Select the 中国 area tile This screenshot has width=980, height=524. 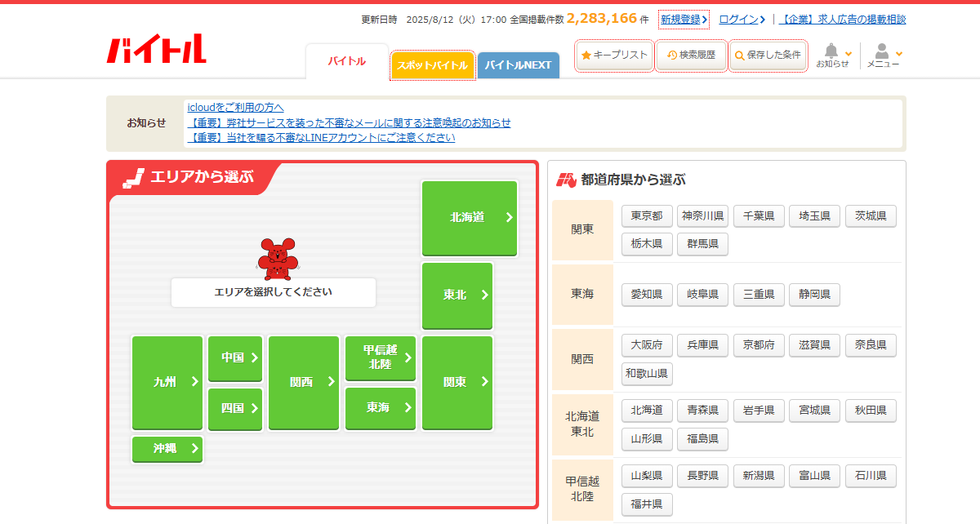[235, 357]
